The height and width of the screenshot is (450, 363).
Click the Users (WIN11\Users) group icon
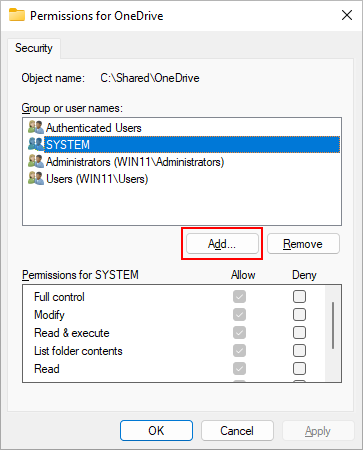coord(36,178)
